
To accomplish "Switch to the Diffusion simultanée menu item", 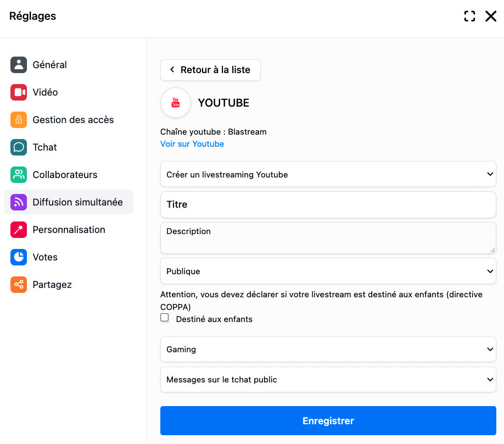I will [x=69, y=202].
